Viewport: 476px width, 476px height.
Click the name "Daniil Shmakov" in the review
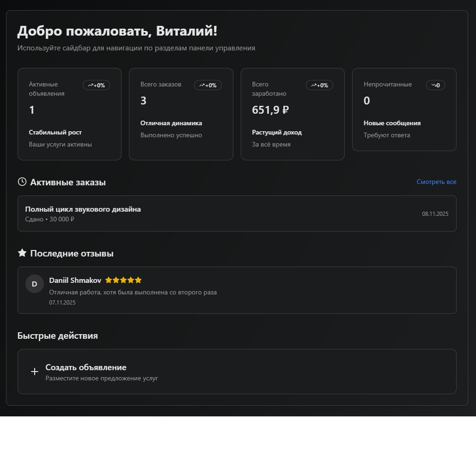coord(75,280)
